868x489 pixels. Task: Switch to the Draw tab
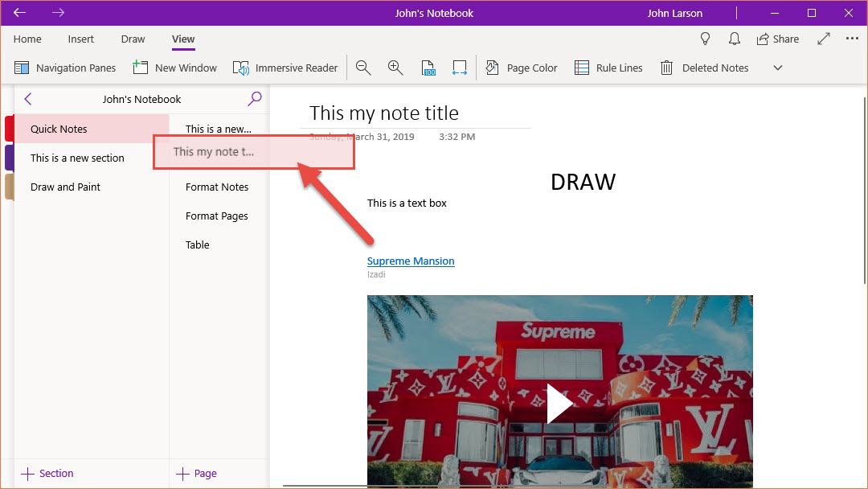[133, 39]
